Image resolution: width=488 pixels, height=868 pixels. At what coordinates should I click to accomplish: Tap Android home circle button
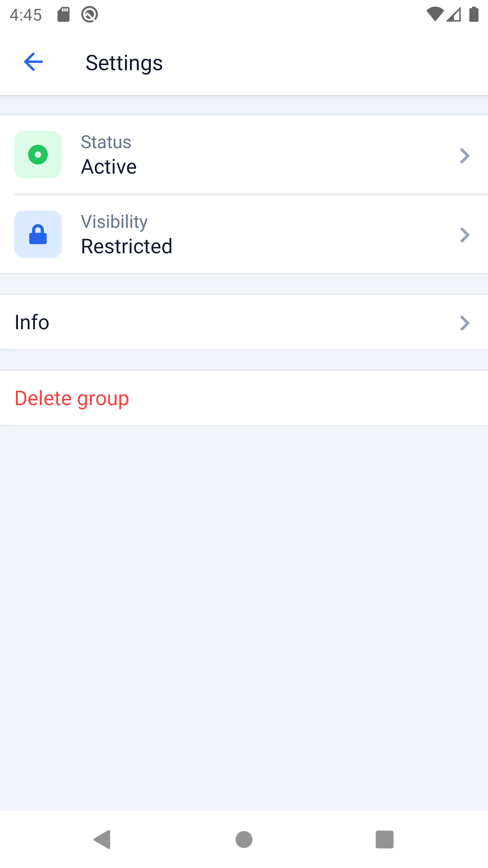click(244, 840)
